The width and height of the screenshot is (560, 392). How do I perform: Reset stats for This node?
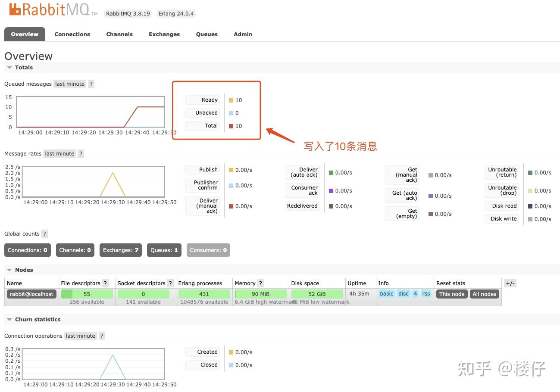pyautogui.click(x=451, y=294)
